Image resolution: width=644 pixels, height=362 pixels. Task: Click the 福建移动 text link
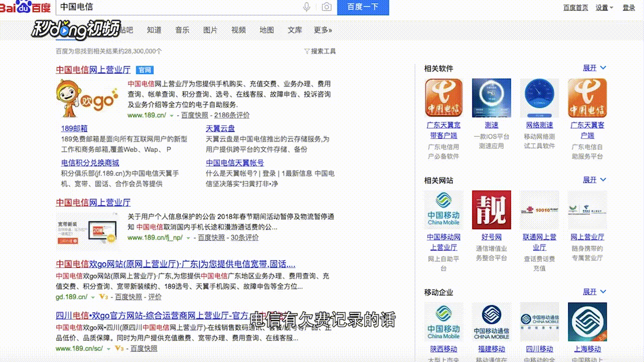pos(492,349)
